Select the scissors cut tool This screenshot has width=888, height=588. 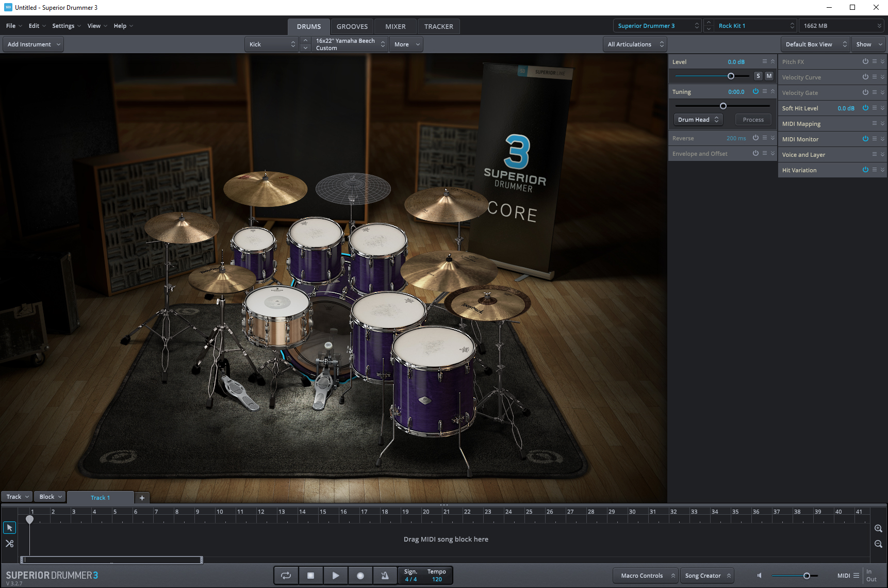point(9,544)
